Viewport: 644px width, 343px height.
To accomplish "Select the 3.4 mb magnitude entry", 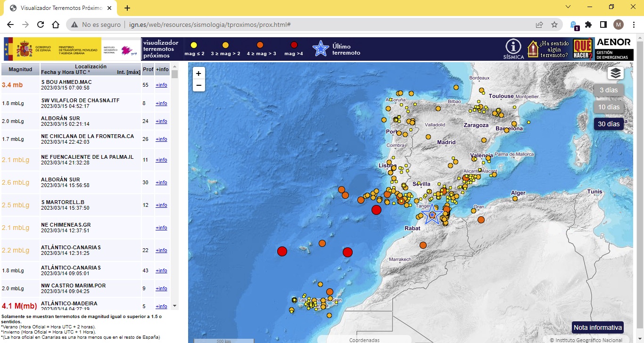I will click(x=12, y=85).
